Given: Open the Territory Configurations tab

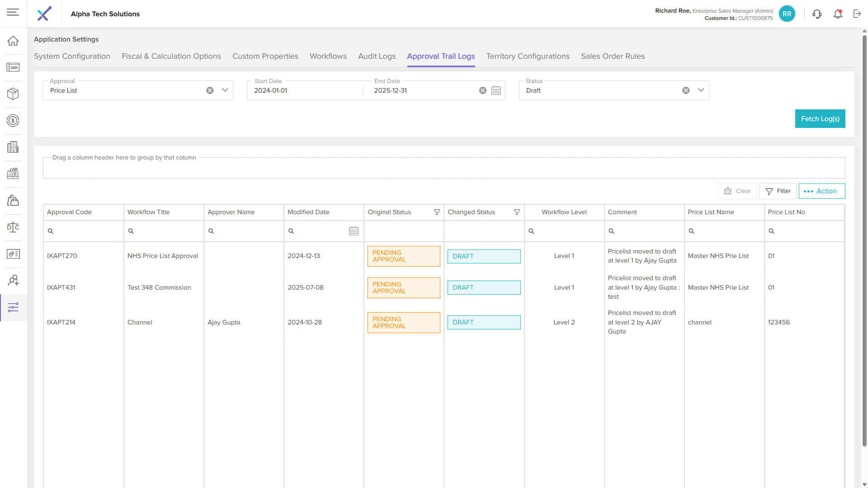Looking at the screenshot, I should pyautogui.click(x=528, y=56).
